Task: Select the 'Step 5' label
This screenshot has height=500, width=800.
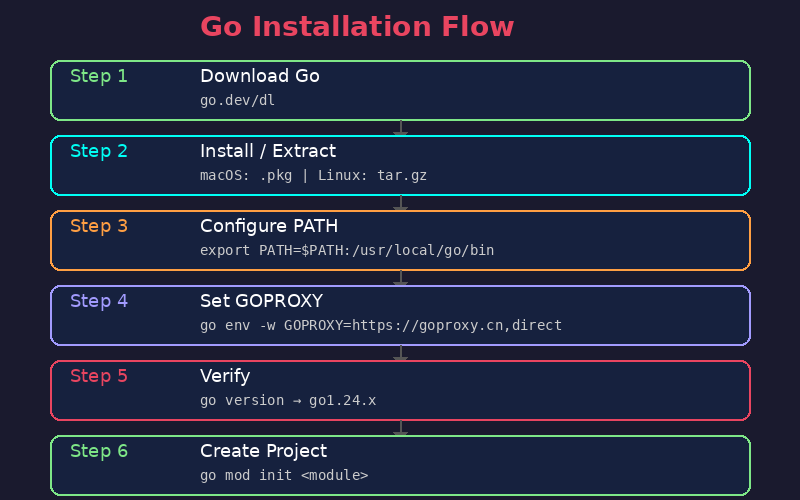Action: (x=98, y=376)
